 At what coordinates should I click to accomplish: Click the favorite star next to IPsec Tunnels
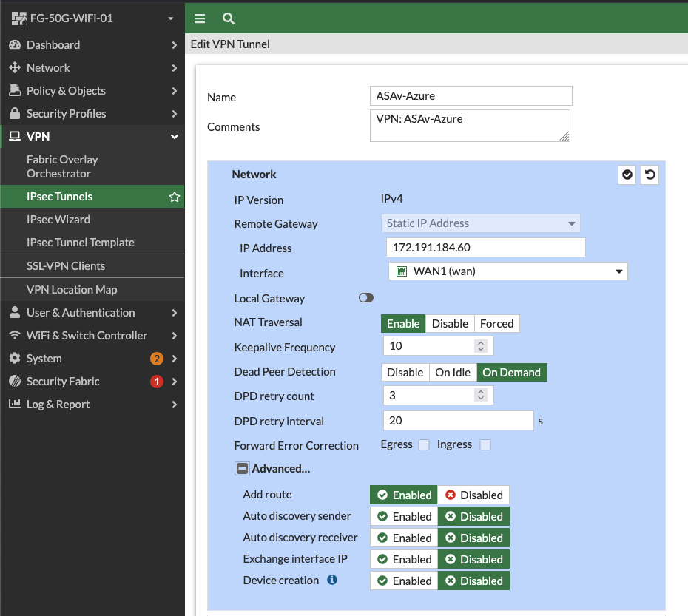175,197
